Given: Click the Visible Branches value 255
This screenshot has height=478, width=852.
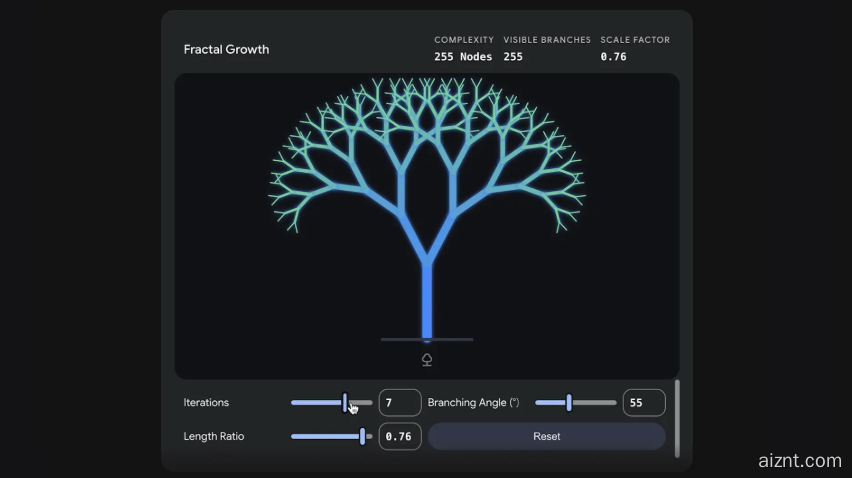Looking at the screenshot, I should pos(513,57).
